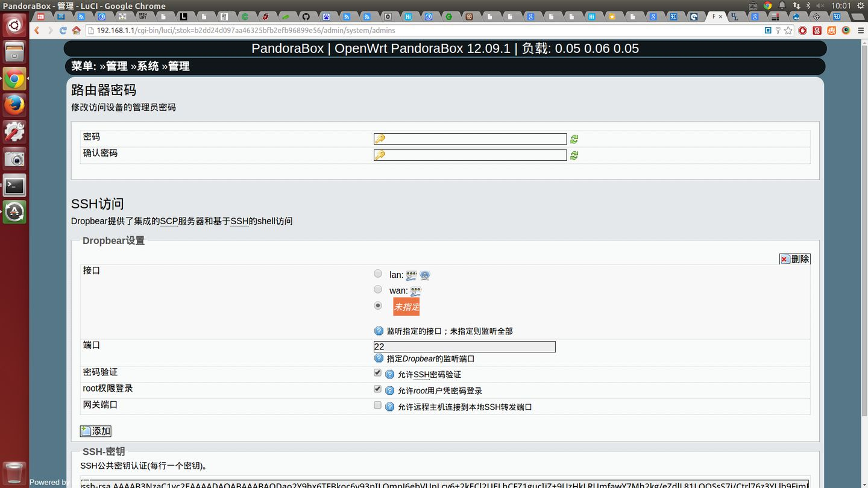Click the Dropbear设置 section legend
The image size is (868, 488).
(x=113, y=241)
